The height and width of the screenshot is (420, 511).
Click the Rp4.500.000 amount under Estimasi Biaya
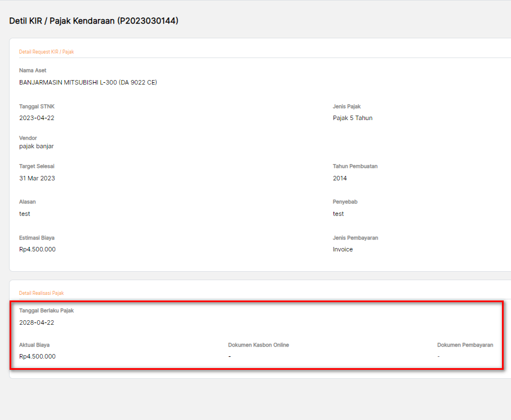coord(37,249)
